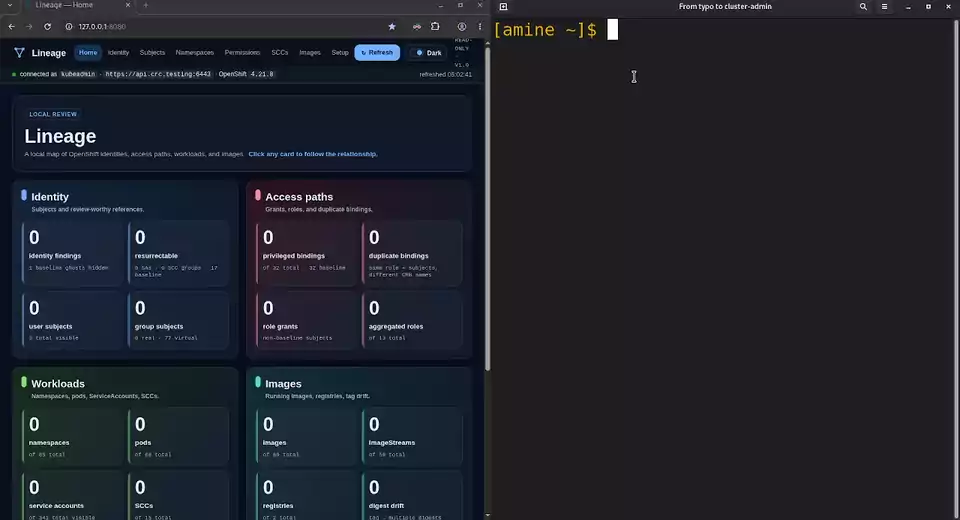Open the Permissions nav tab
This screenshot has width=960, height=520.
242,53
